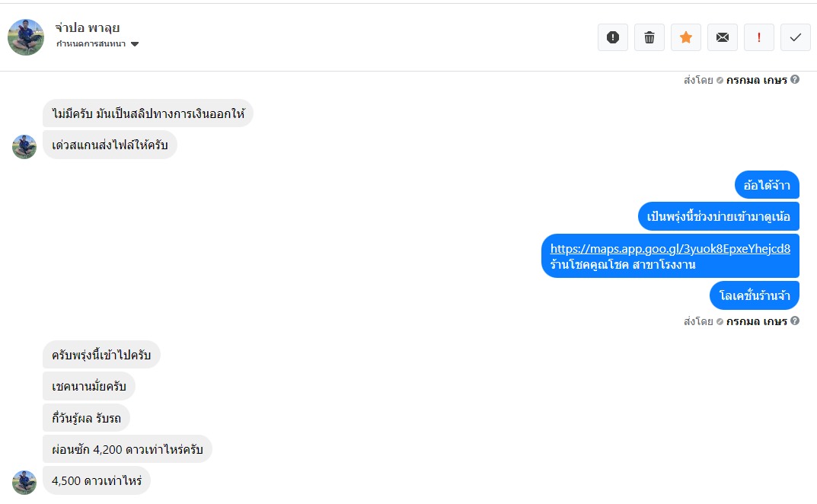Click the small circle icon before lower กรกมล เกษร
The image size is (817, 504).
[x=720, y=321]
